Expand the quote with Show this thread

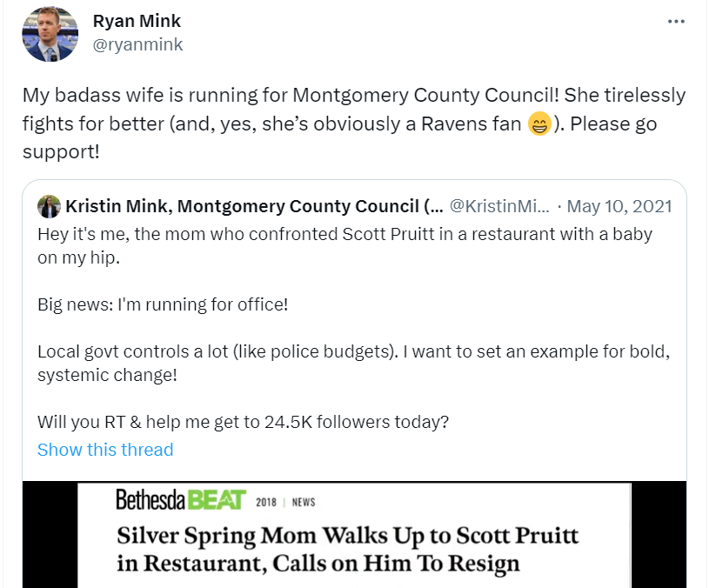(105, 450)
